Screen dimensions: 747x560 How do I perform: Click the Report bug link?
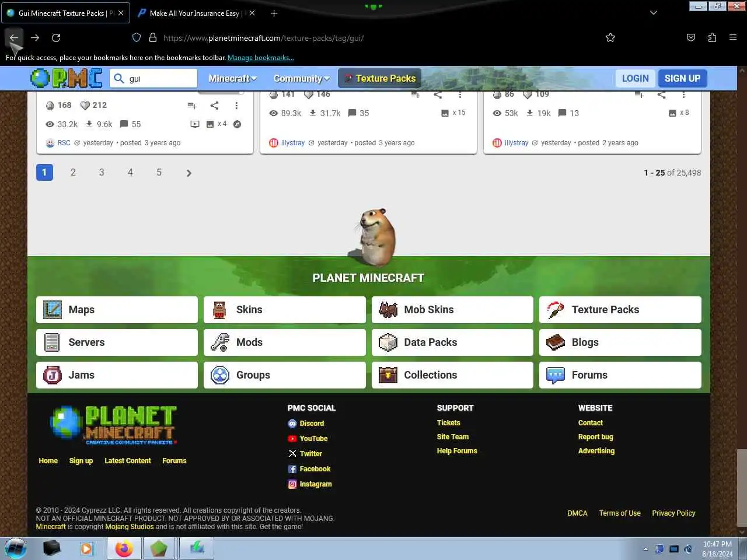coord(595,437)
